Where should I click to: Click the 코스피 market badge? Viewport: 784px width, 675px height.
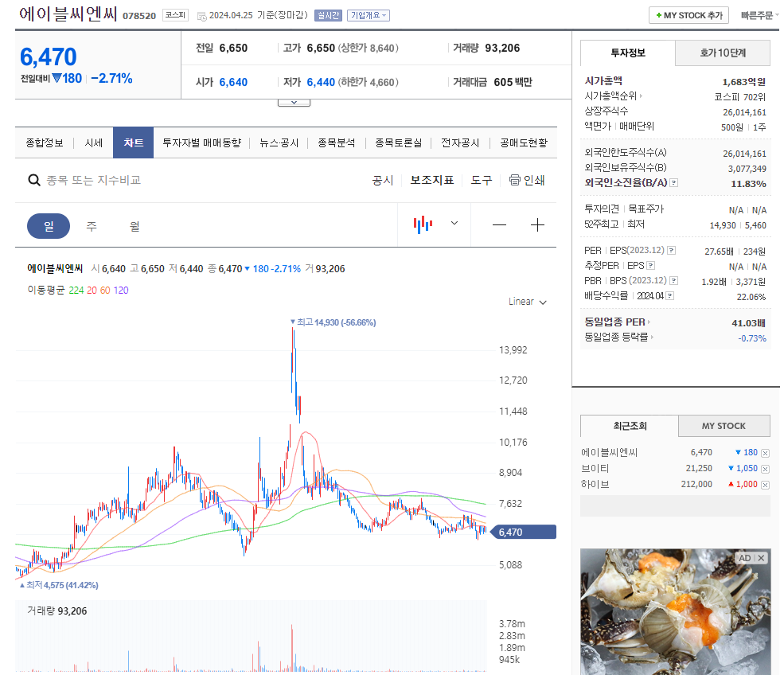click(175, 15)
